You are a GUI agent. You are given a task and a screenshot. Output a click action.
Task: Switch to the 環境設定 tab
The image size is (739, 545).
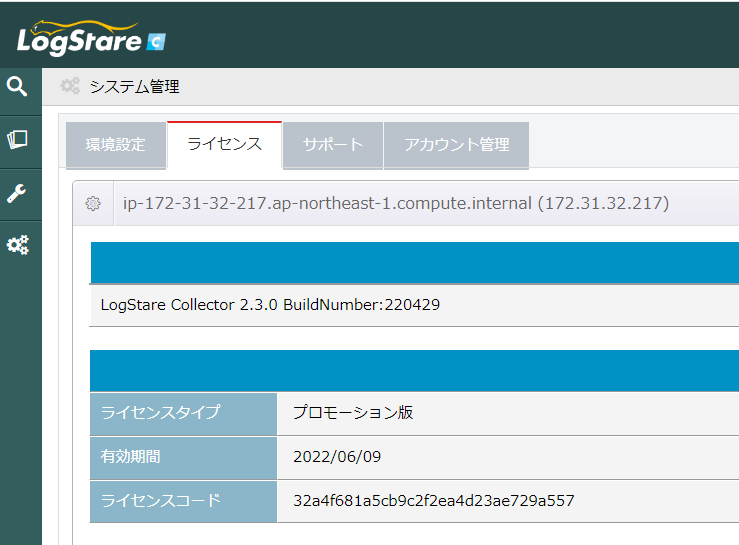(116, 145)
